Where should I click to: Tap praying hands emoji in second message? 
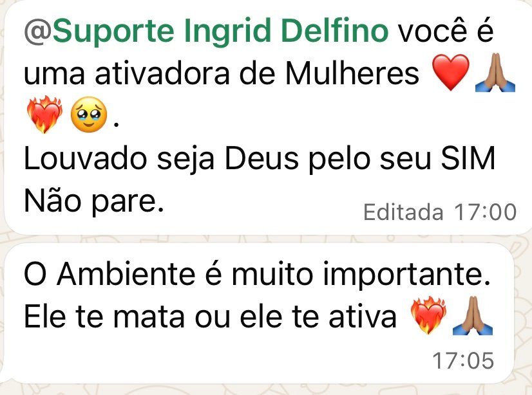point(473,315)
